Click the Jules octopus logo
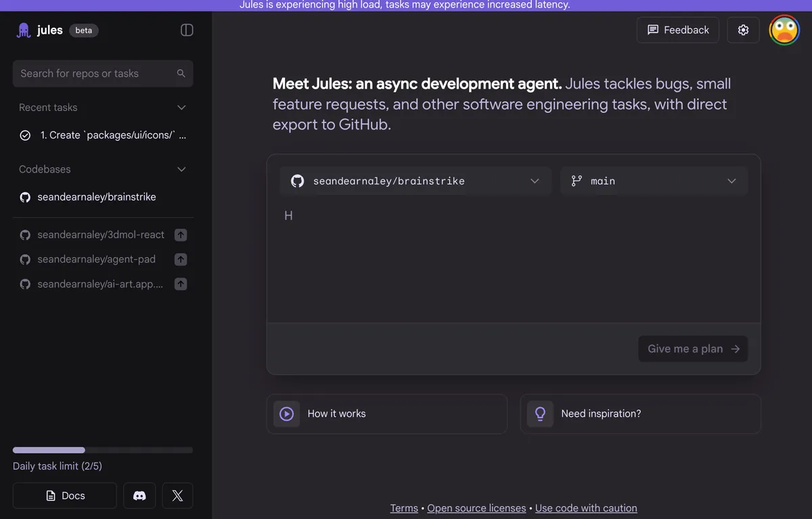The height and width of the screenshot is (519, 812). tap(24, 30)
